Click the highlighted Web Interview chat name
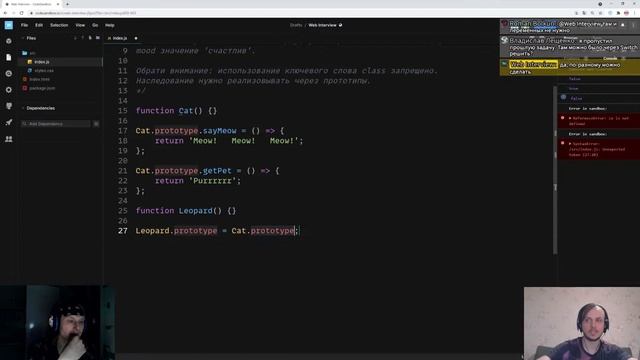The width and height of the screenshot is (640, 360). click(533, 65)
